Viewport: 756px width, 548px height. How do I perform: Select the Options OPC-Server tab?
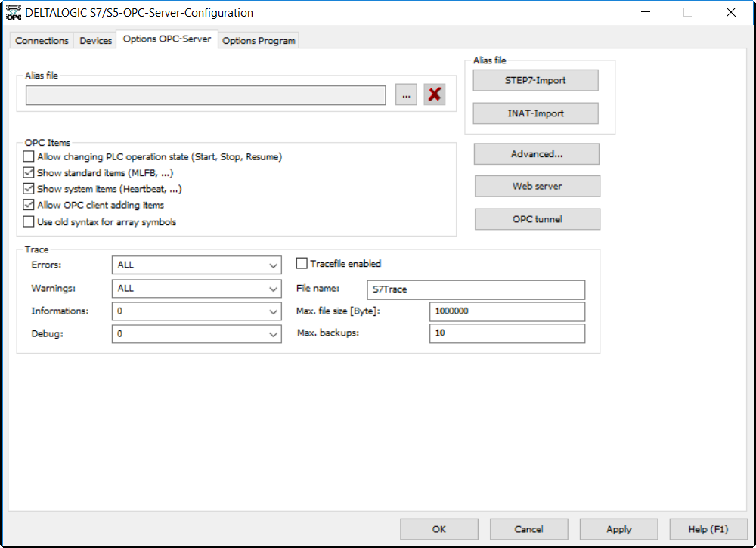[167, 39]
